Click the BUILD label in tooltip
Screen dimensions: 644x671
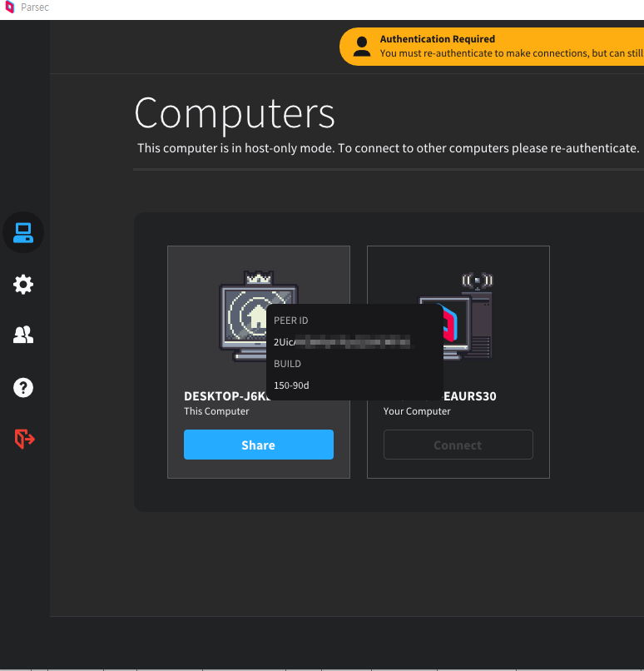pyautogui.click(x=287, y=364)
